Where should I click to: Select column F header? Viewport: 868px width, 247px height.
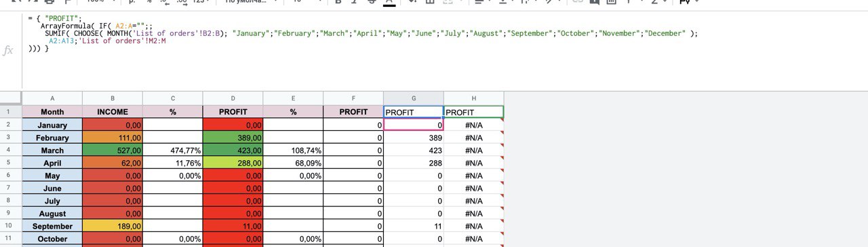click(x=353, y=98)
